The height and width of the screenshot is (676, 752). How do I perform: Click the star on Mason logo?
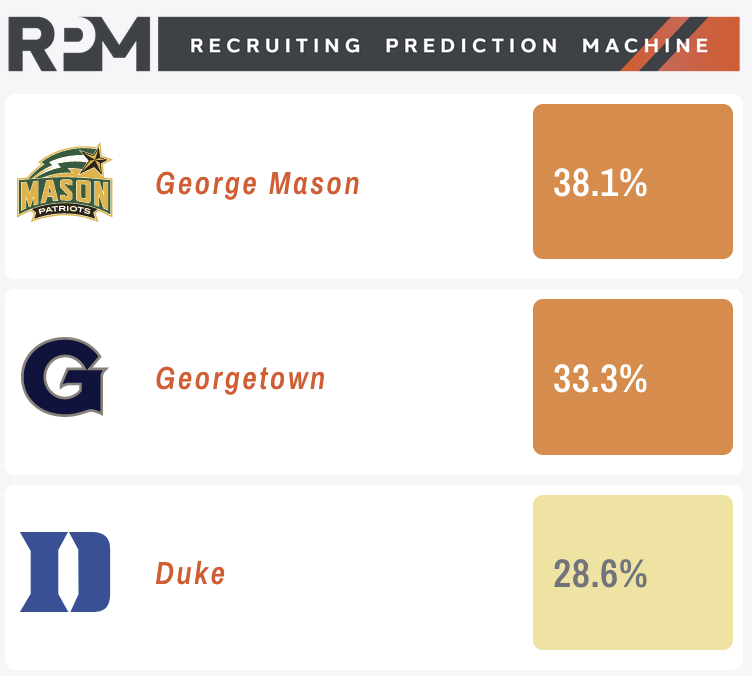point(95,159)
